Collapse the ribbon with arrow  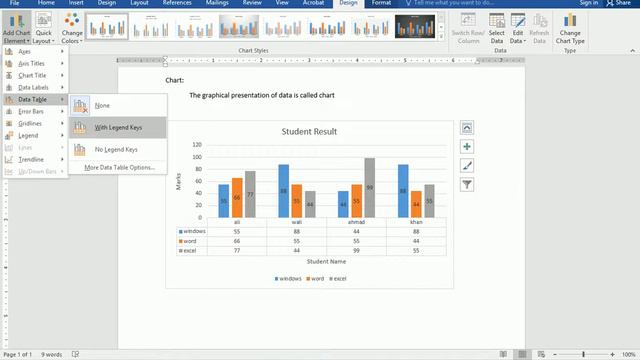633,51
